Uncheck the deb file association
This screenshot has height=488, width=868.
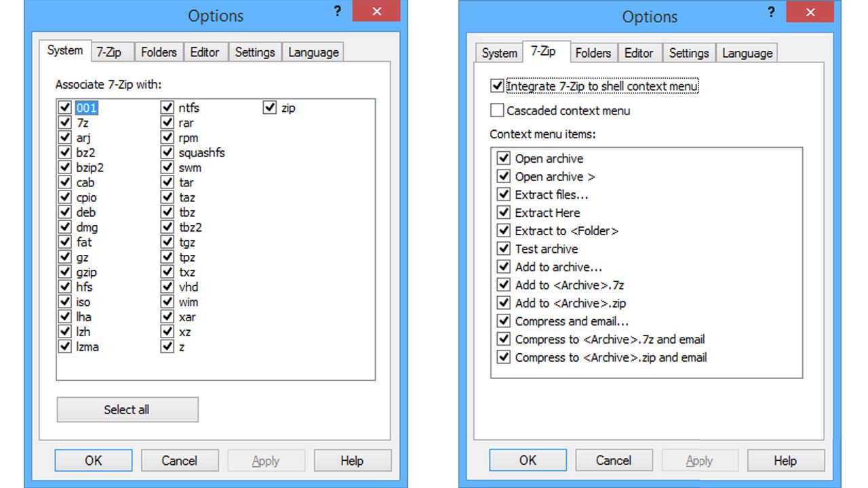tap(65, 212)
